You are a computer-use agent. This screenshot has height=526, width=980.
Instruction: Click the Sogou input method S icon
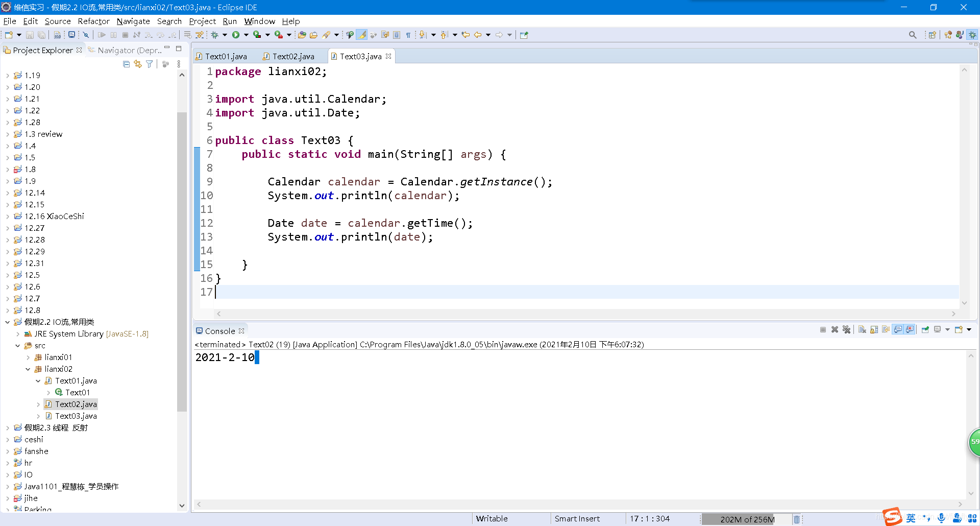click(892, 517)
